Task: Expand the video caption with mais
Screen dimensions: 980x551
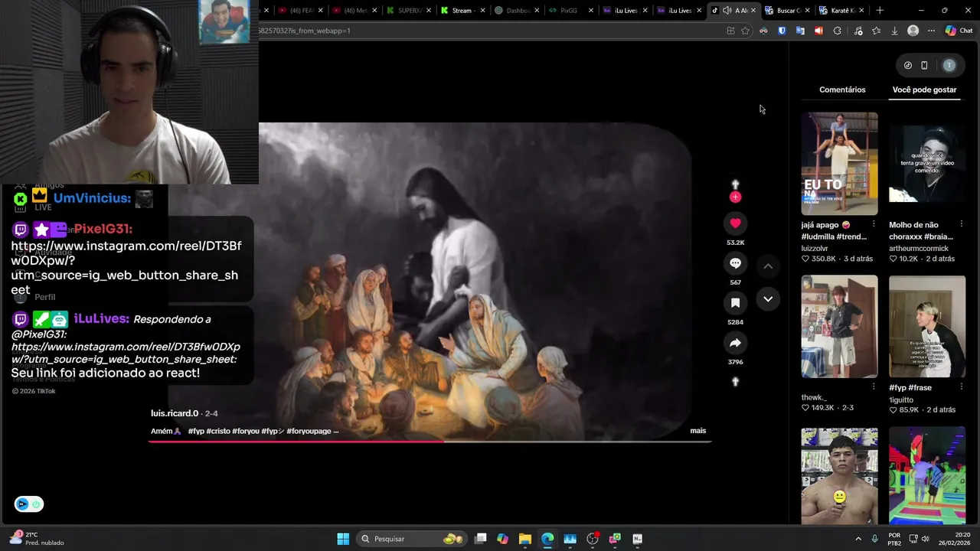Action: [x=697, y=431]
